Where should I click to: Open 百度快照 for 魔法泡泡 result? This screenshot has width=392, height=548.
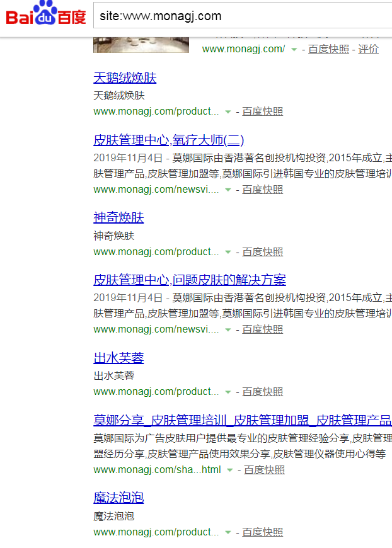coord(263,532)
